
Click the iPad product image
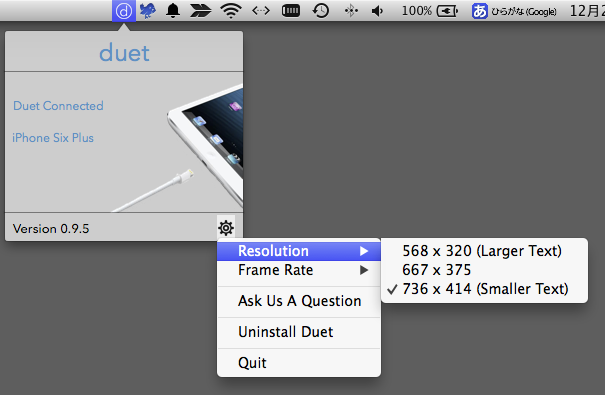click(205, 147)
